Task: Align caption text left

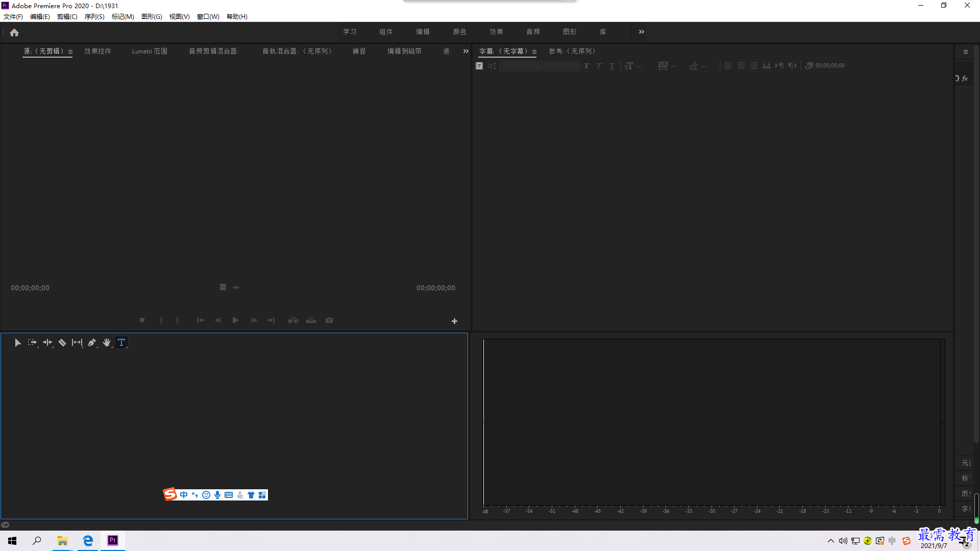Action: 728,66
